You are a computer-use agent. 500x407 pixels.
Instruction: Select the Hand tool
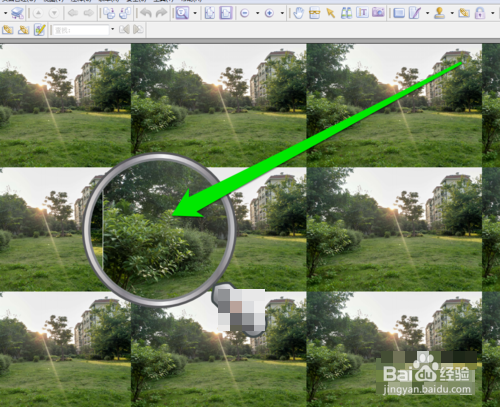tap(299, 13)
